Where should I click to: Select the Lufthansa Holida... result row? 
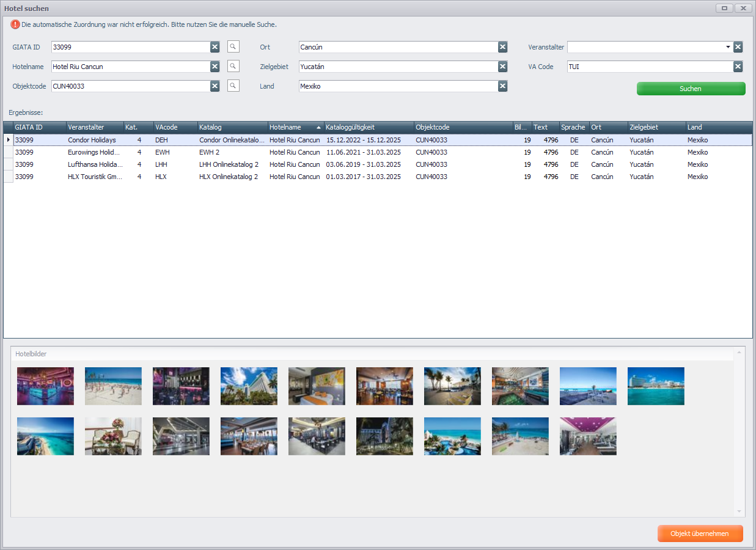(378, 164)
